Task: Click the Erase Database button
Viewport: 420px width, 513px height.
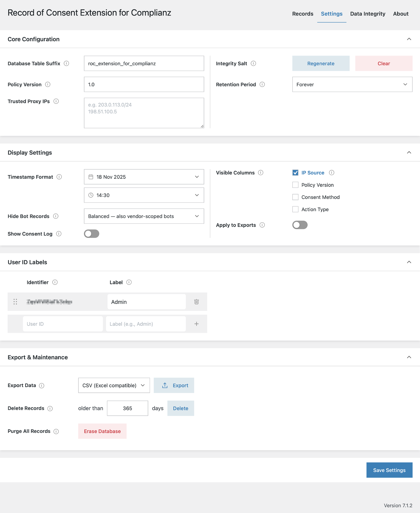Action: tap(102, 431)
